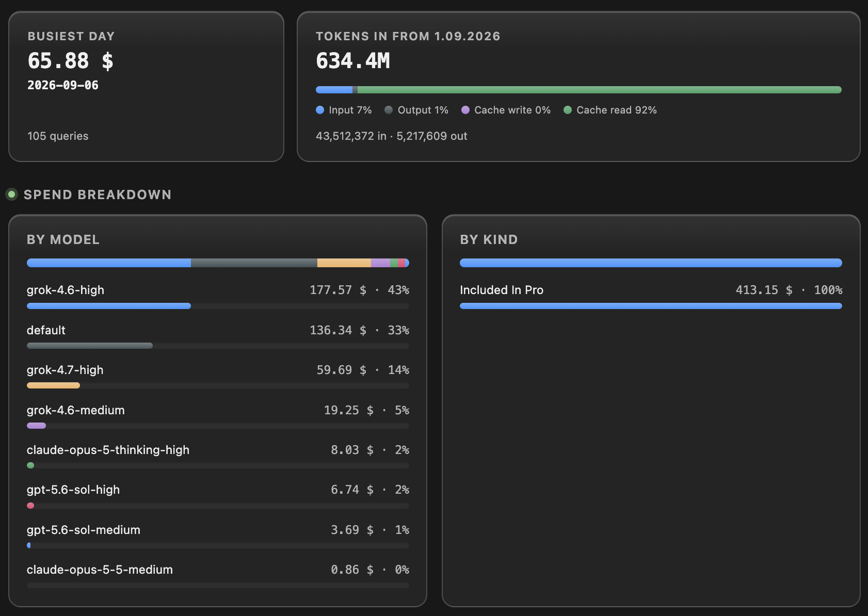Select the gpt-5.6-sol-high model label
The width and height of the screenshot is (868, 616).
(73, 490)
